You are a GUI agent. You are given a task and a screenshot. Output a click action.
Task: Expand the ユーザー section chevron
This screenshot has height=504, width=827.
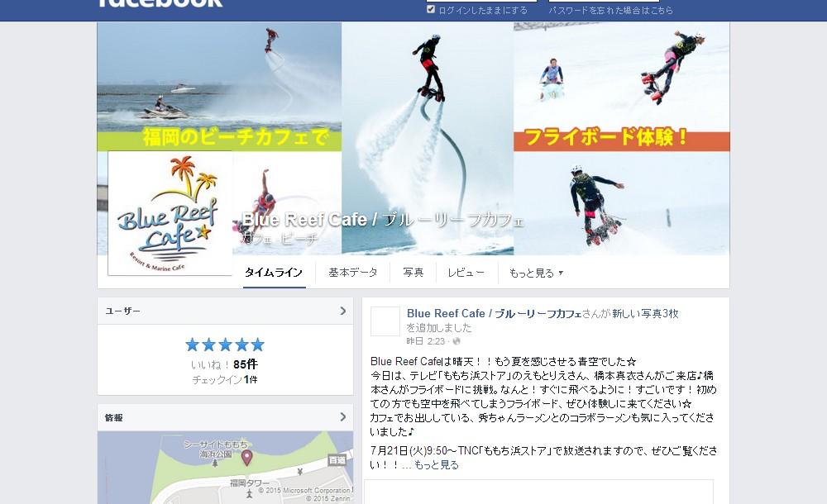coord(343,311)
